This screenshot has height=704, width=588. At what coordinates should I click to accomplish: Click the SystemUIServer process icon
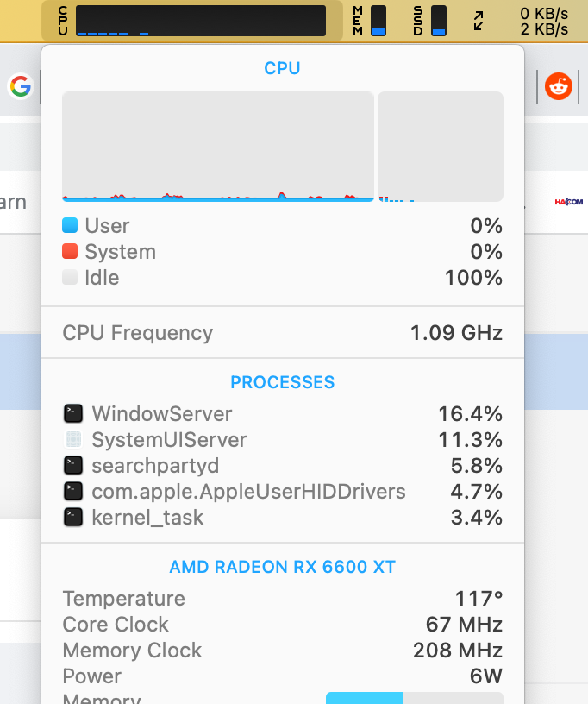[x=73, y=440]
